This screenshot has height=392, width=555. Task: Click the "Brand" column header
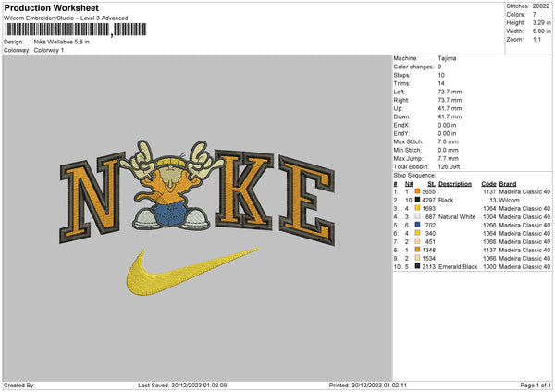(508, 184)
